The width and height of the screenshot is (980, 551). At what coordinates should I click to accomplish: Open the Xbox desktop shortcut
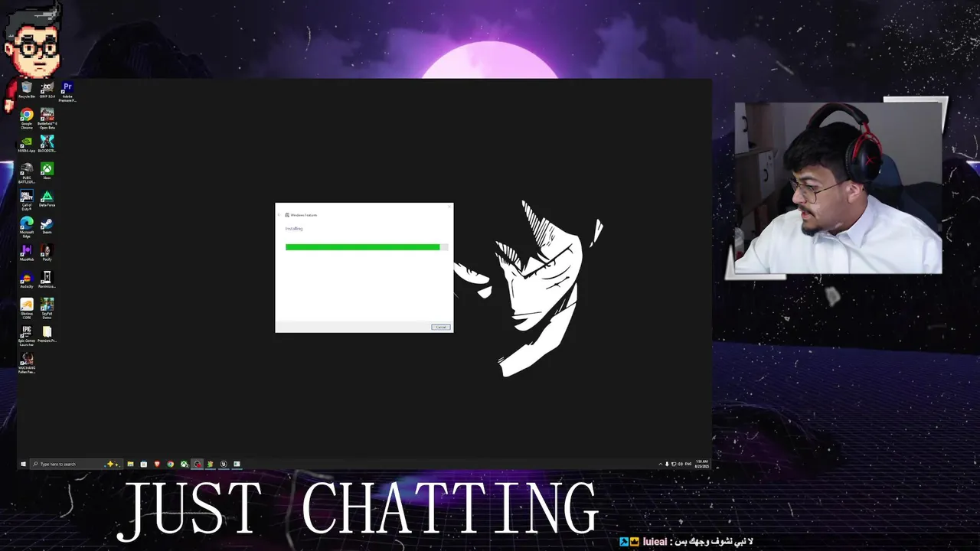[47, 171]
